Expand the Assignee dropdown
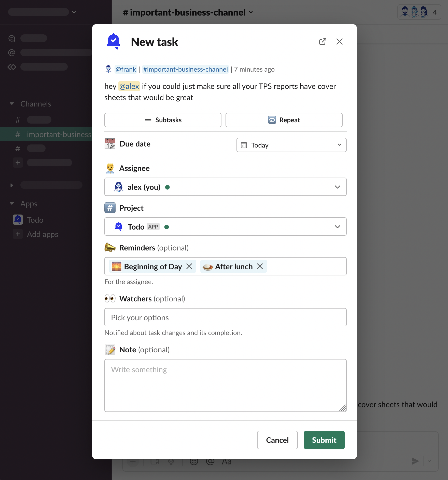Viewport: 448px width, 480px height. [225, 187]
